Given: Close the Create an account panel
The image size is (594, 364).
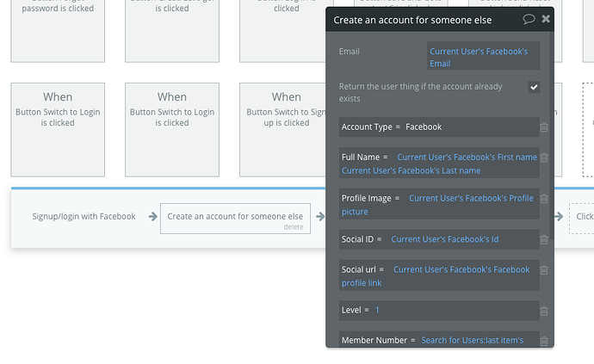Looking at the screenshot, I should coord(546,19).
